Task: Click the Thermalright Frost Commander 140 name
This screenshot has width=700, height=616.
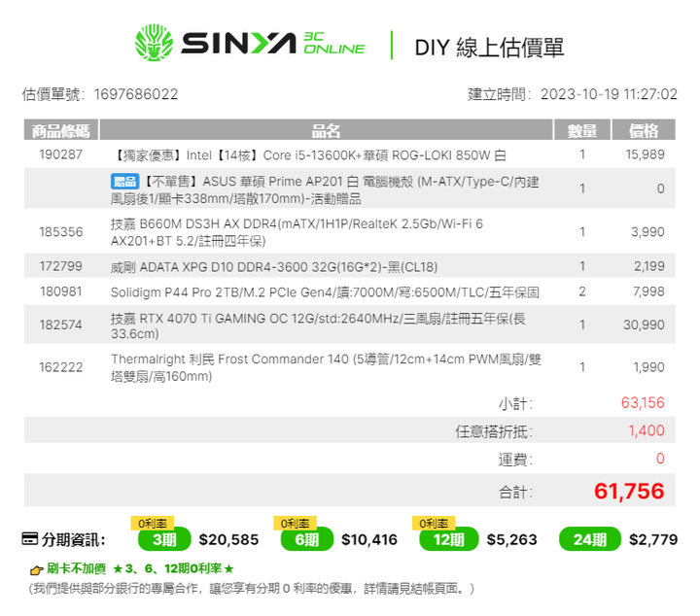Action: tap(326, 367)
